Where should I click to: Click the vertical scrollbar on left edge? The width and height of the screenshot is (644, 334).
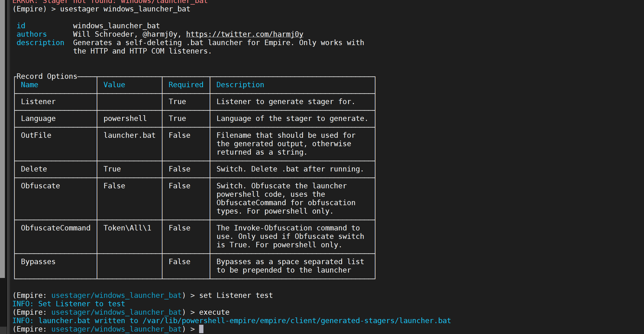2,139
